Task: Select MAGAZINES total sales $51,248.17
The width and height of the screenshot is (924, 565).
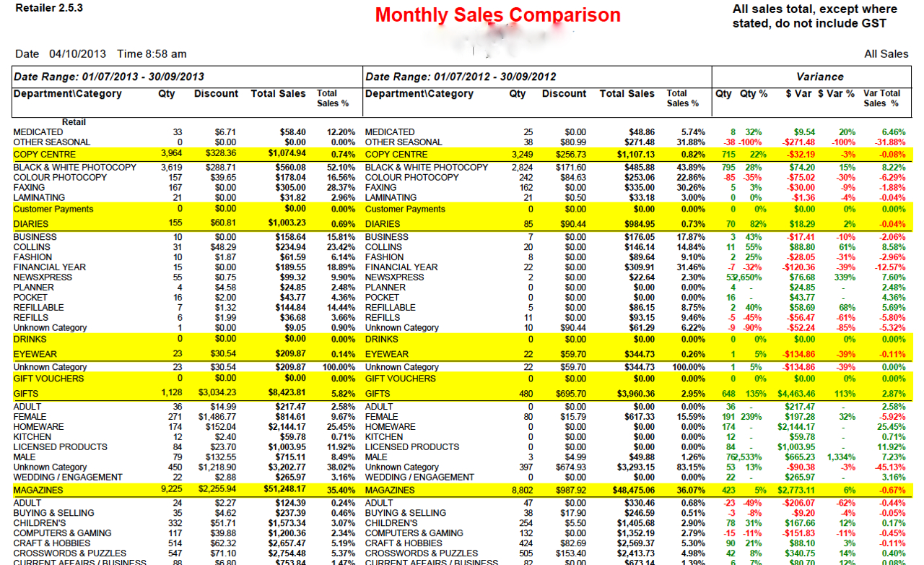Action: pos(280,490)
